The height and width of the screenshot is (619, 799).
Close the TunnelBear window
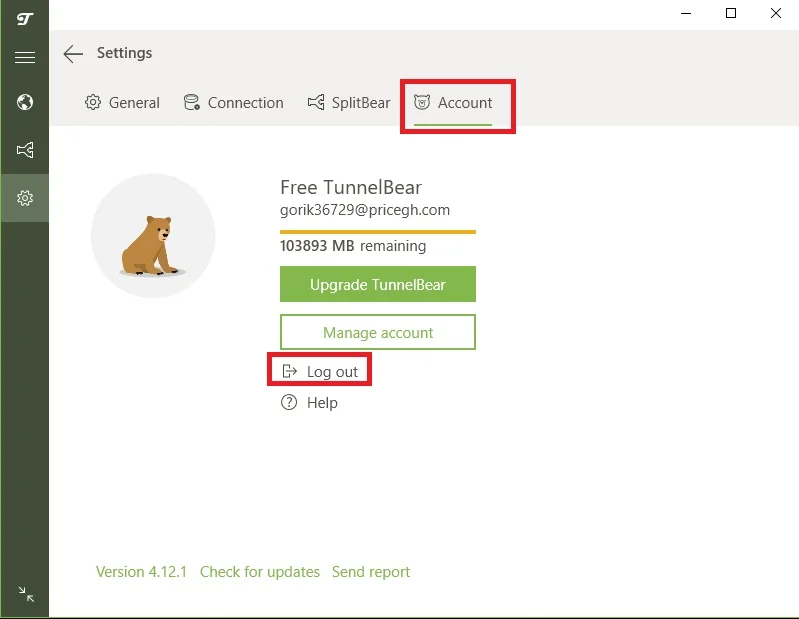(776, 14)
